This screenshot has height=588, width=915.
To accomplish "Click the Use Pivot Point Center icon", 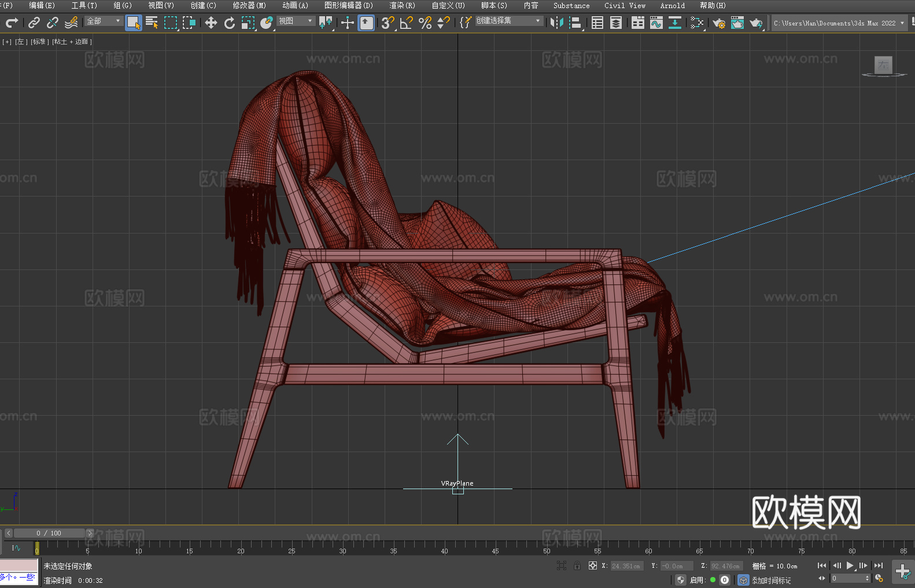I will [326, 23].
